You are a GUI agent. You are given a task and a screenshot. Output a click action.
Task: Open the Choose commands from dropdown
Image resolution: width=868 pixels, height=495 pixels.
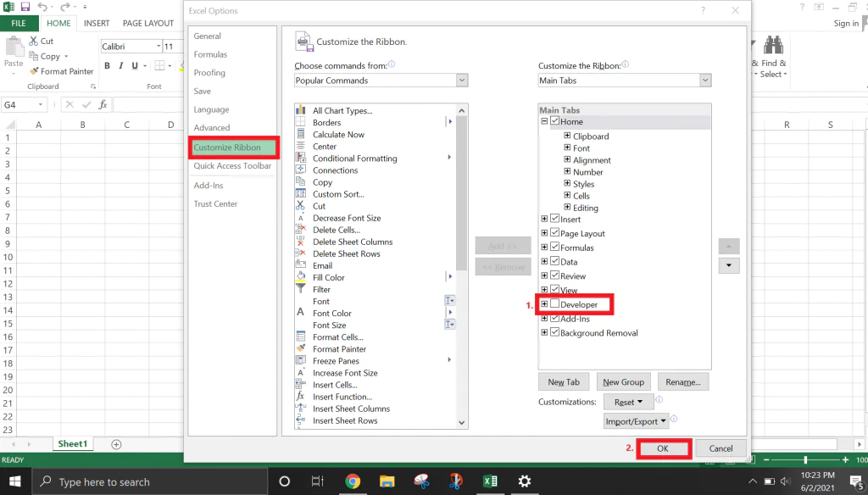pos(381,81)
